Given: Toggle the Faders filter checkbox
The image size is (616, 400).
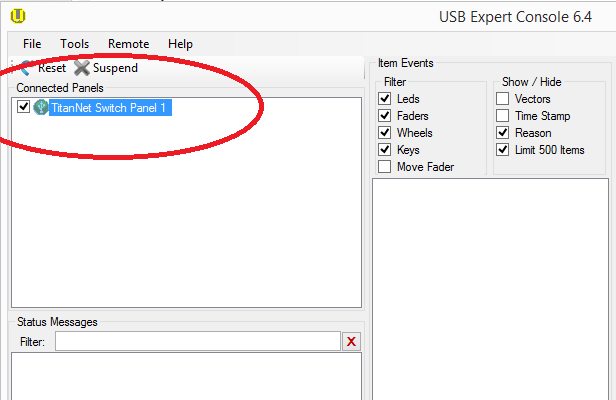Looking at the screenshot, I should [x=385, y=116].
